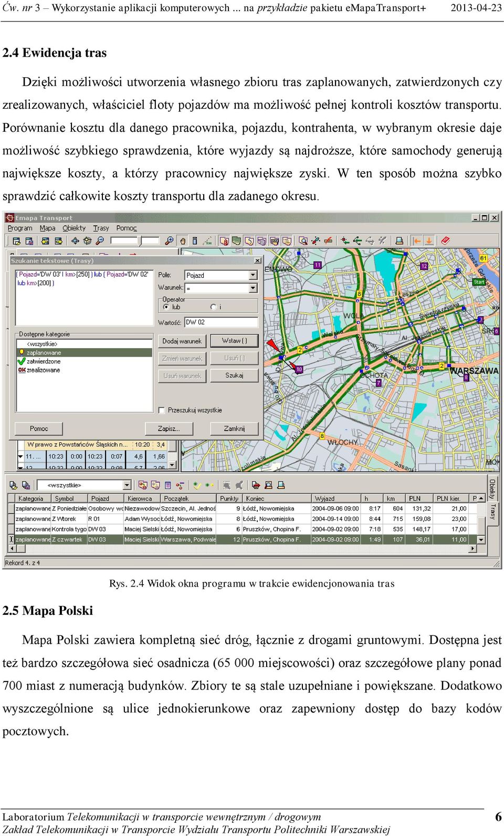The height and width of the screenshot is (836, 504).
Task: Click the km distance measuring icon
Action: click(208, 241)
